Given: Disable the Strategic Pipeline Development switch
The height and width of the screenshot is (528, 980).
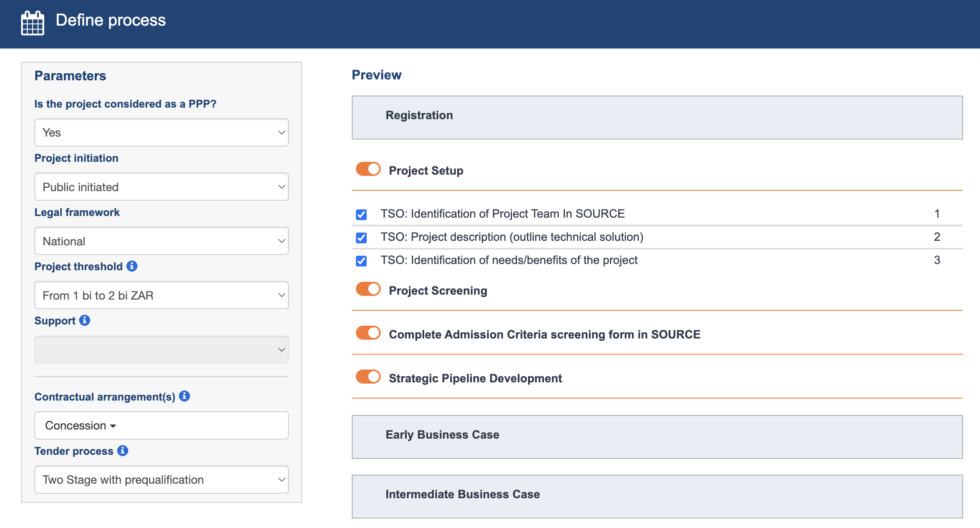Looking at the screenshot, I should click(368, 378).
